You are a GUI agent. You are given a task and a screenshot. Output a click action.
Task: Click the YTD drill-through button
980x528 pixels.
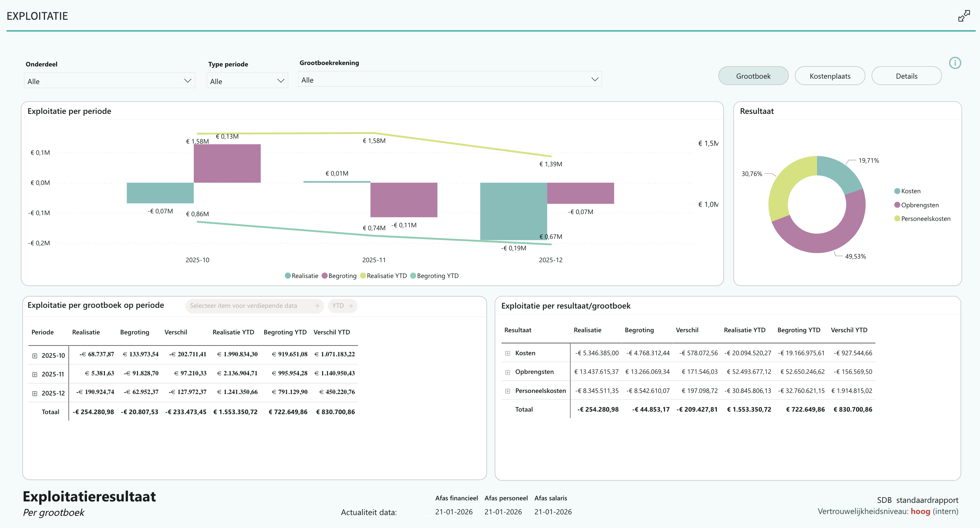(342, 306)
